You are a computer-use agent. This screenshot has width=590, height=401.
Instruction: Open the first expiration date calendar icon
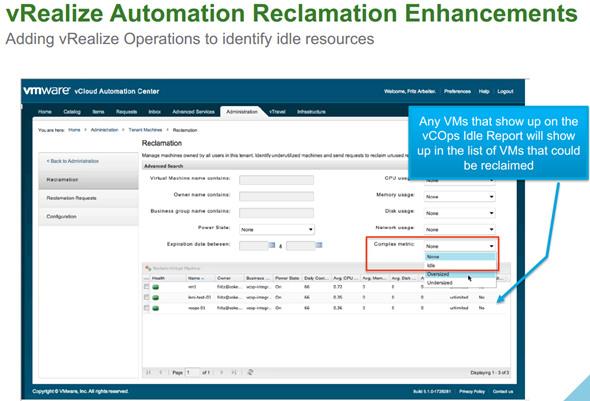272,245
